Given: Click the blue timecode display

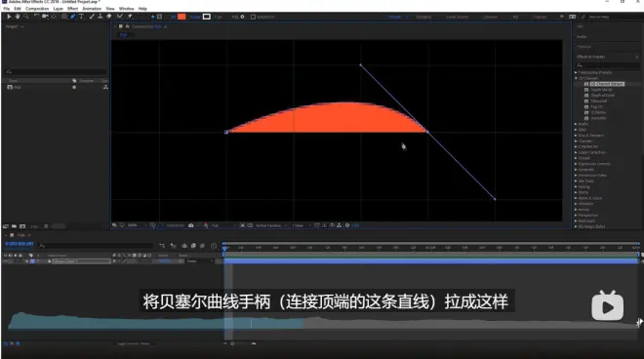Looking at the screenshot, I should pos(20,244).
